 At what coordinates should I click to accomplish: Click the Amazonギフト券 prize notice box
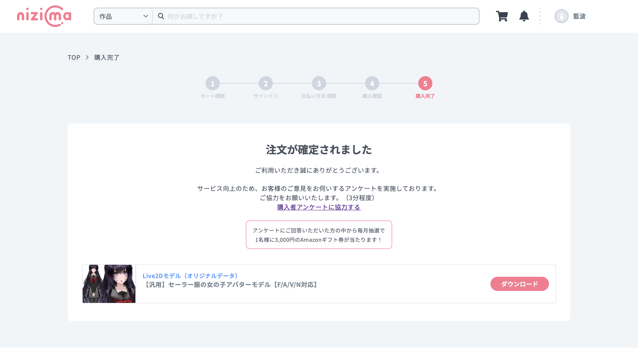point(319,234)
